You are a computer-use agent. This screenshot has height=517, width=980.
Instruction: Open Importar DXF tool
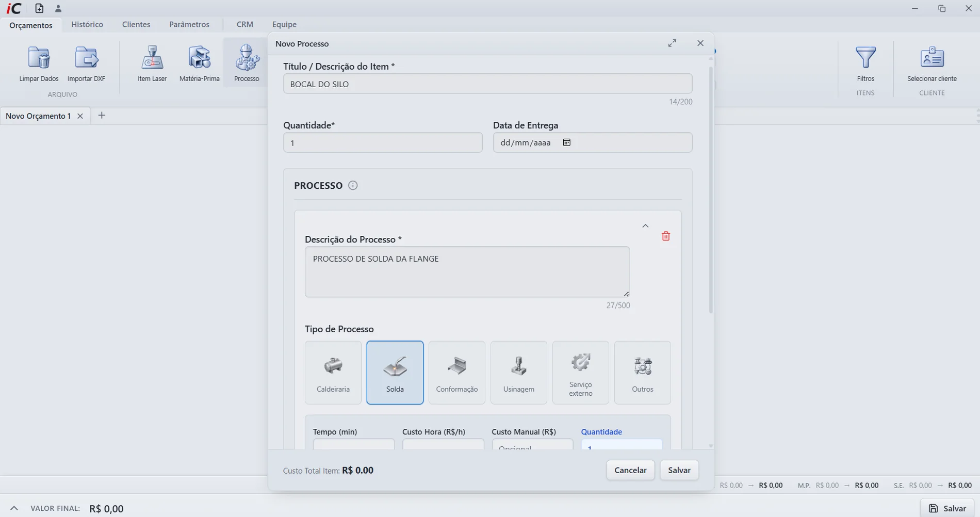coord(86,63)
